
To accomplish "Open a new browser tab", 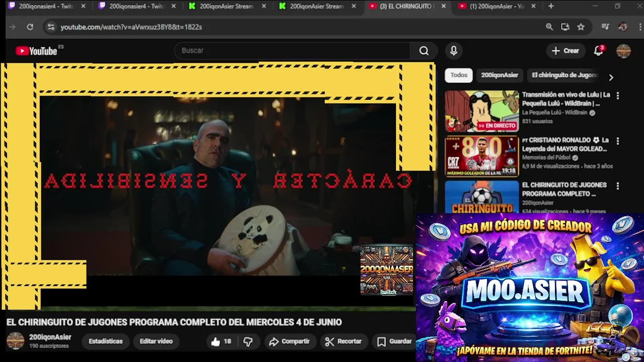I will (x=551, y=6).
